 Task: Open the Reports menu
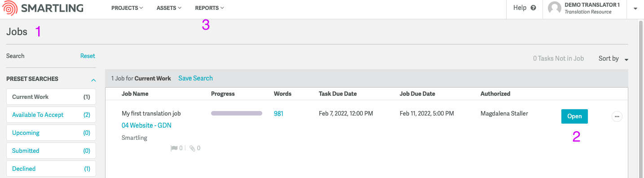pyautogui.click(x=209, y=8)
